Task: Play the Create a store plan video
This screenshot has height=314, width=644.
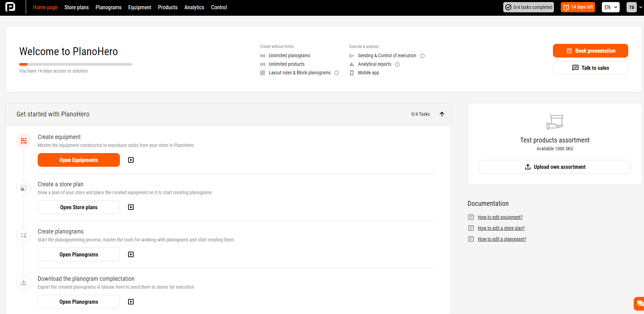Action: click(x=131, y=207)
